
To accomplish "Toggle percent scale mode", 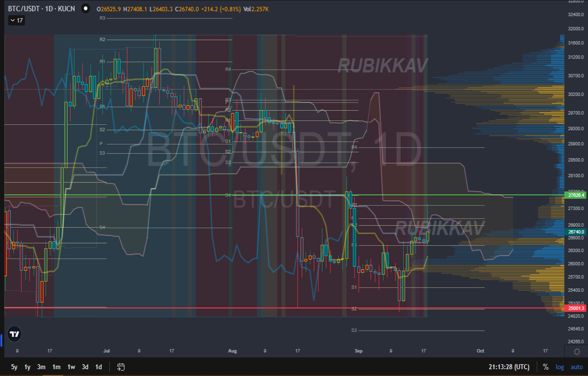I will [x=545, y=367].
